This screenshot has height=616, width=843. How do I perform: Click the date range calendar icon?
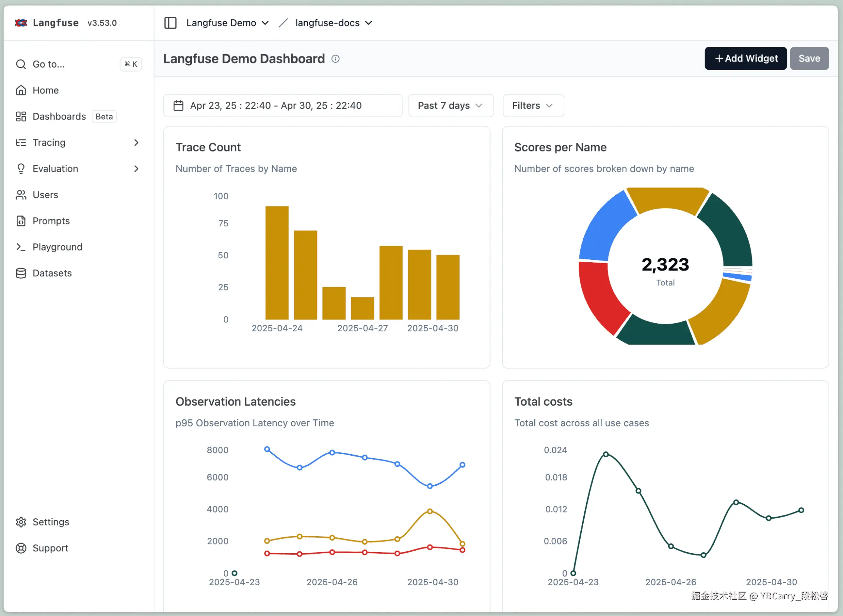(178, 105)
